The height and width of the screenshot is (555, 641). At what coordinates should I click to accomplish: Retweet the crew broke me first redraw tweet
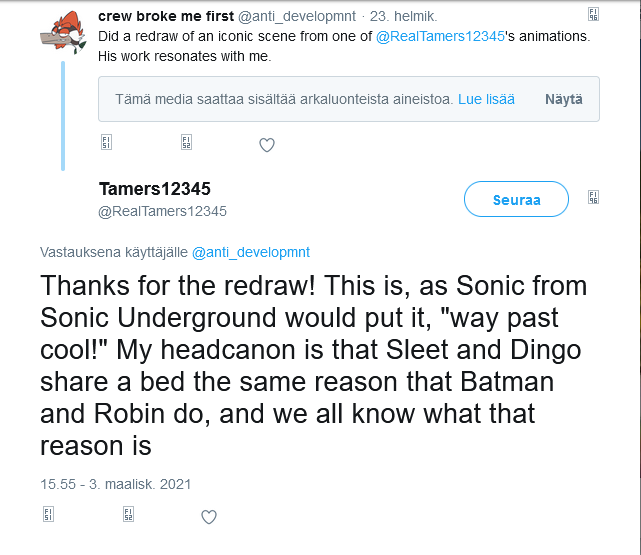(x=186, y=144)
